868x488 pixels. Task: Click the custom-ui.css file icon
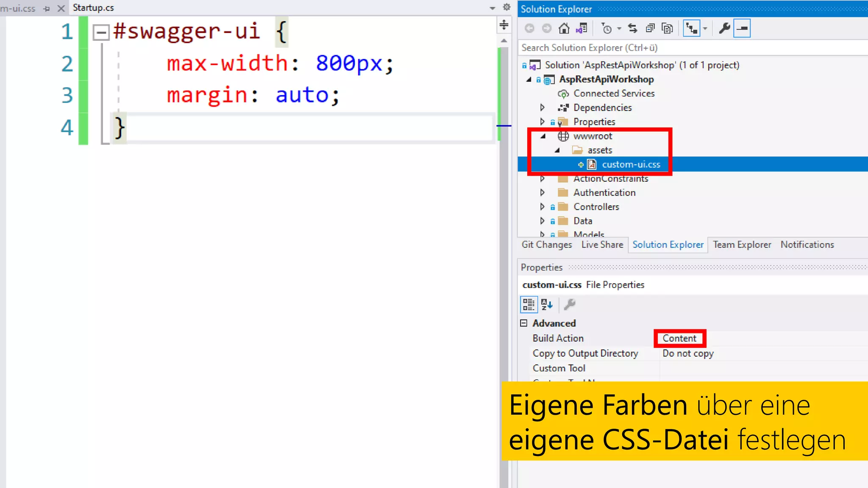click(592, 164)
